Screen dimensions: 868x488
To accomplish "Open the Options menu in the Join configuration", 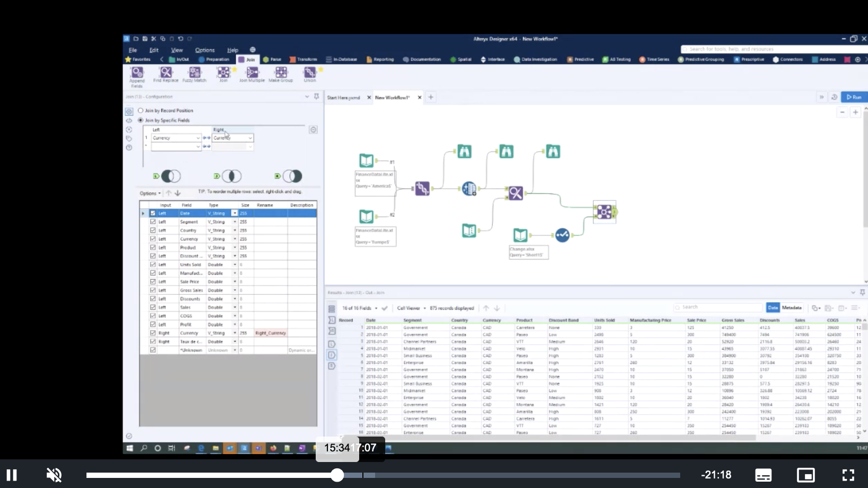I will 150,193.
